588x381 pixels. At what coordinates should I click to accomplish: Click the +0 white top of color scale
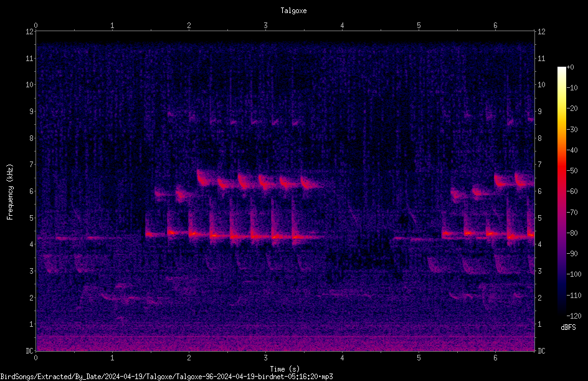[x=562, y=69]
